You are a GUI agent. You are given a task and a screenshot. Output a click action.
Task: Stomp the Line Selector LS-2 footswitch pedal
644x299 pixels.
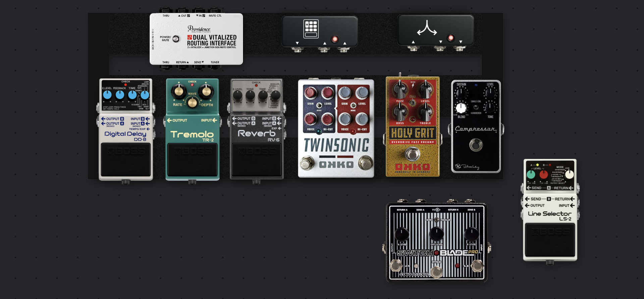coord(550,240)
